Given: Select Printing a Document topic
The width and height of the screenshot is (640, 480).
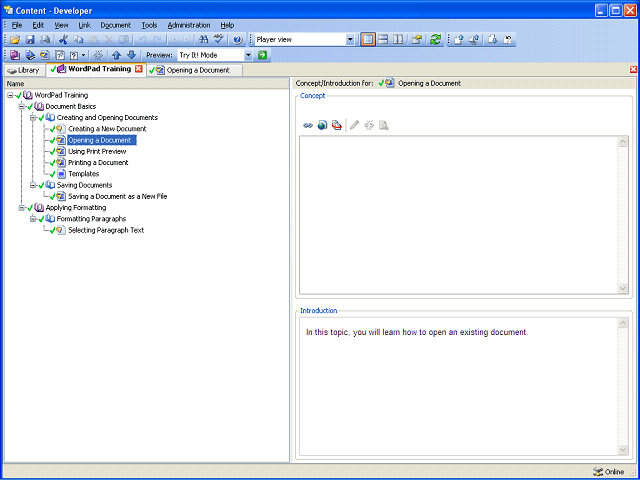Looking at the screenshot, I should pos(98,162).
